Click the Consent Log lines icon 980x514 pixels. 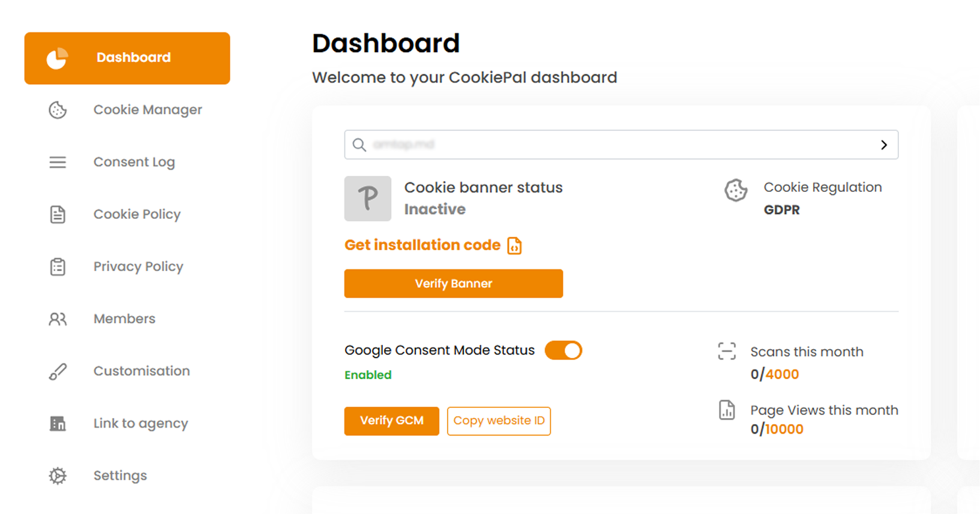(58, 162)
